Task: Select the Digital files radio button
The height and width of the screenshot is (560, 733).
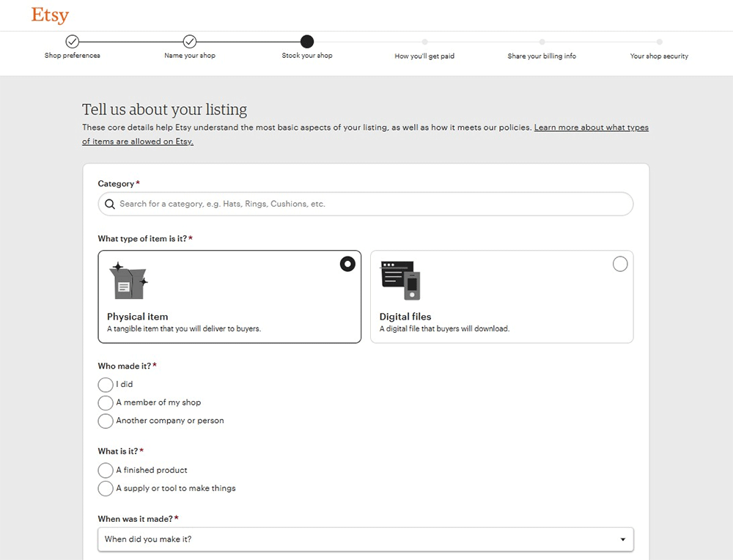Action: coord(619,264)
